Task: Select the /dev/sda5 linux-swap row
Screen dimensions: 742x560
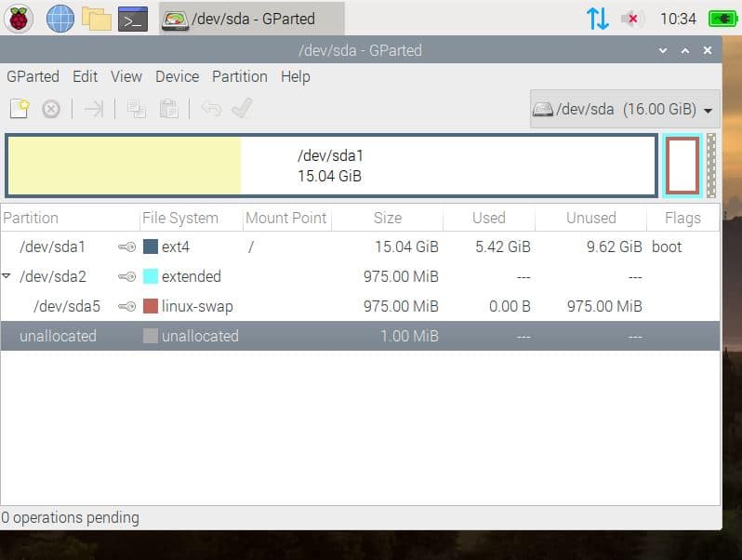Action: tap(360, 306)
